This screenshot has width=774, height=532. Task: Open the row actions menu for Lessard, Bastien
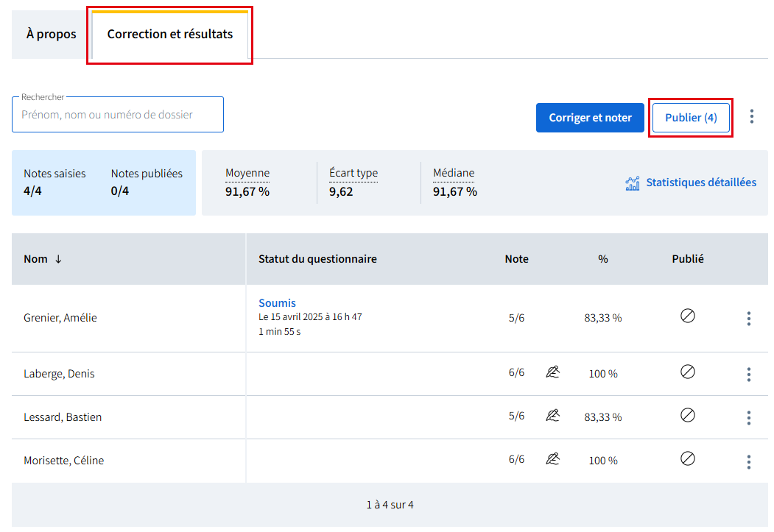coord(748,418)
